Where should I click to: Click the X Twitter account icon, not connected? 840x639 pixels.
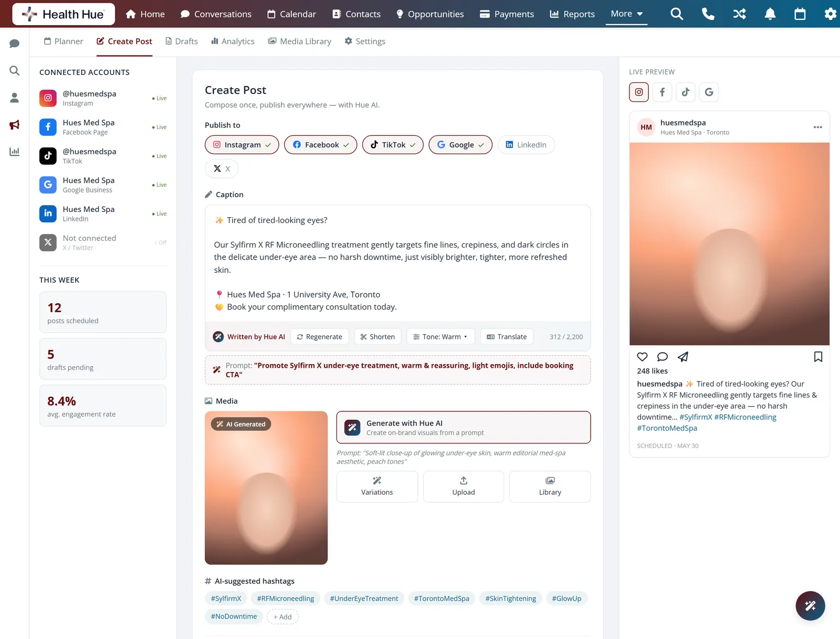point(48,242)
